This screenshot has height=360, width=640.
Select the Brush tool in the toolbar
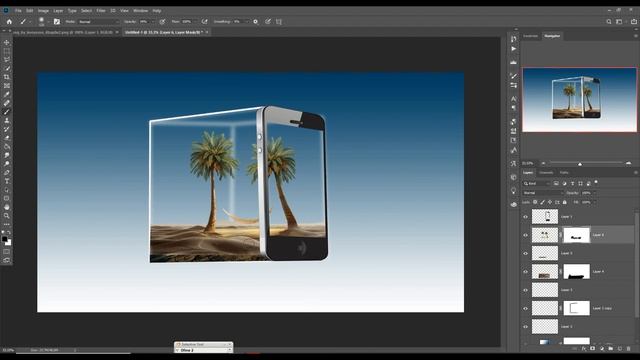(7, 112)
